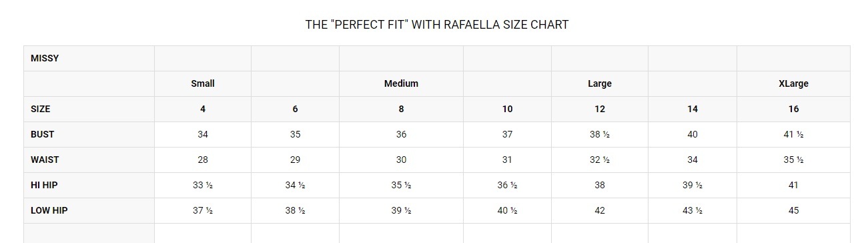Click size 4 cell
Viewport: 868px width, 243px height.
(x=203, y=109)
